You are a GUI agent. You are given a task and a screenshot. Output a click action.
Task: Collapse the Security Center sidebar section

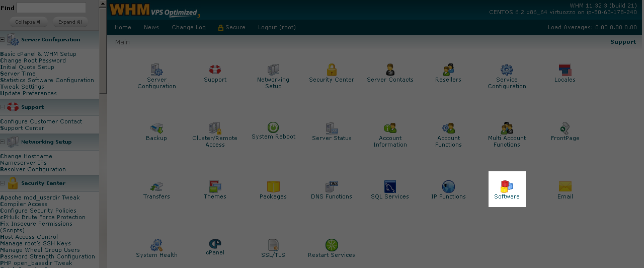(2, 183)
